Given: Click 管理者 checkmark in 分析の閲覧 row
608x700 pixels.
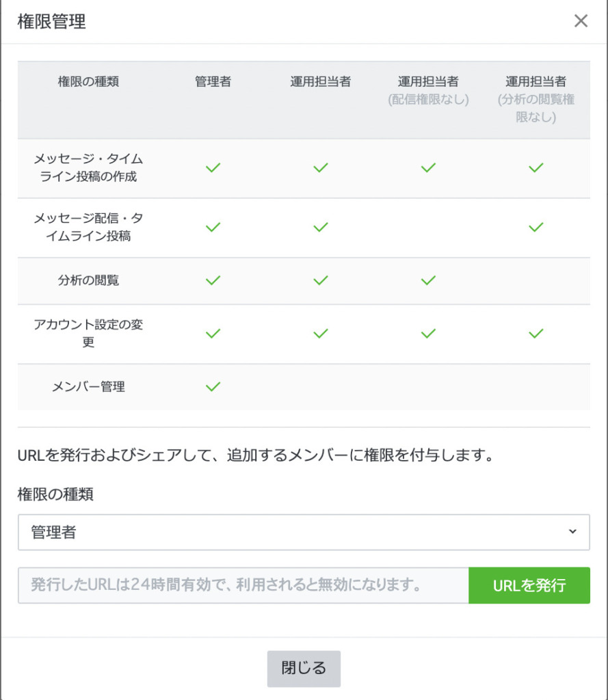Looking at the screenshot, I should [213, 280].
